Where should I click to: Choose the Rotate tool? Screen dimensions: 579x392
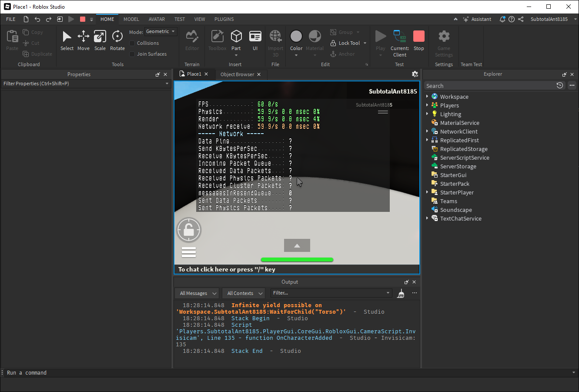click(117, 40)
